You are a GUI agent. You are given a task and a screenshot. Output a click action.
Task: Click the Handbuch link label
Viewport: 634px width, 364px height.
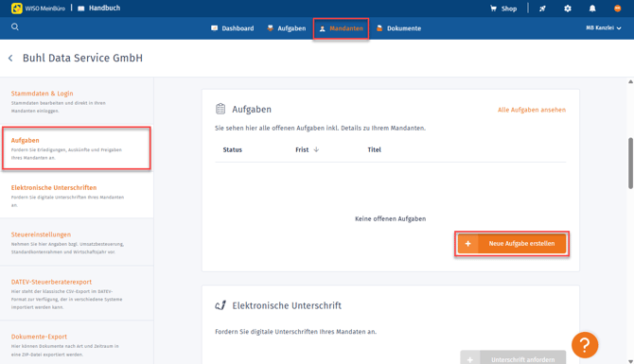[x=104, y=9]
